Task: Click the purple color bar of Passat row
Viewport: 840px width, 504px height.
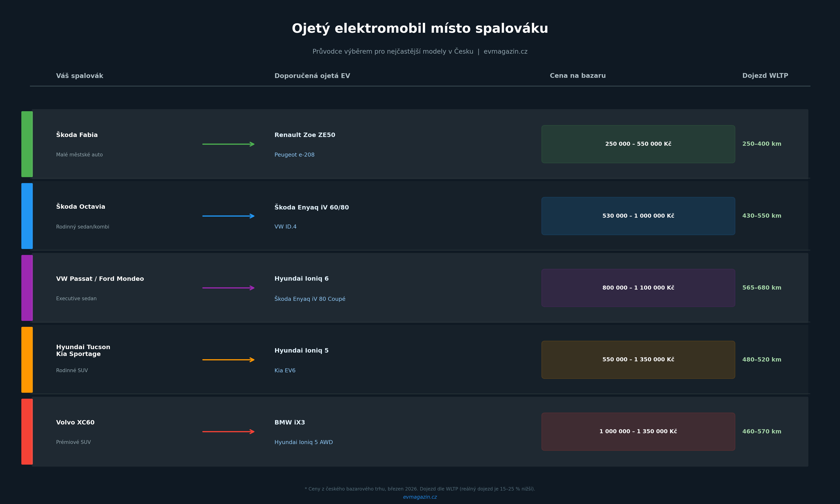Action: [27, 288]
